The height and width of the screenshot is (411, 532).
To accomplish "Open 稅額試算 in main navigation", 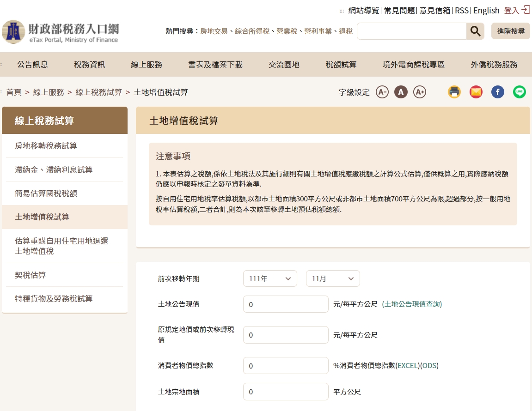I will [341, 65].
